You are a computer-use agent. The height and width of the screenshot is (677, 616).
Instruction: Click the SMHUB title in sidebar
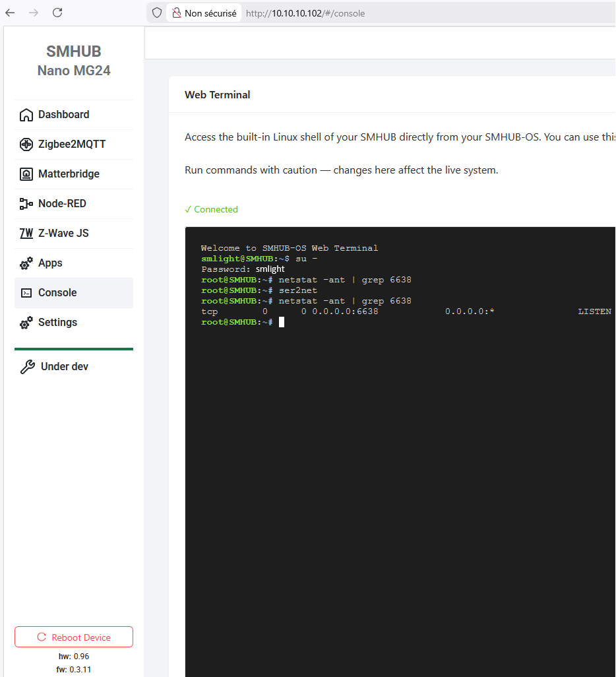click(x=74, y=51)
